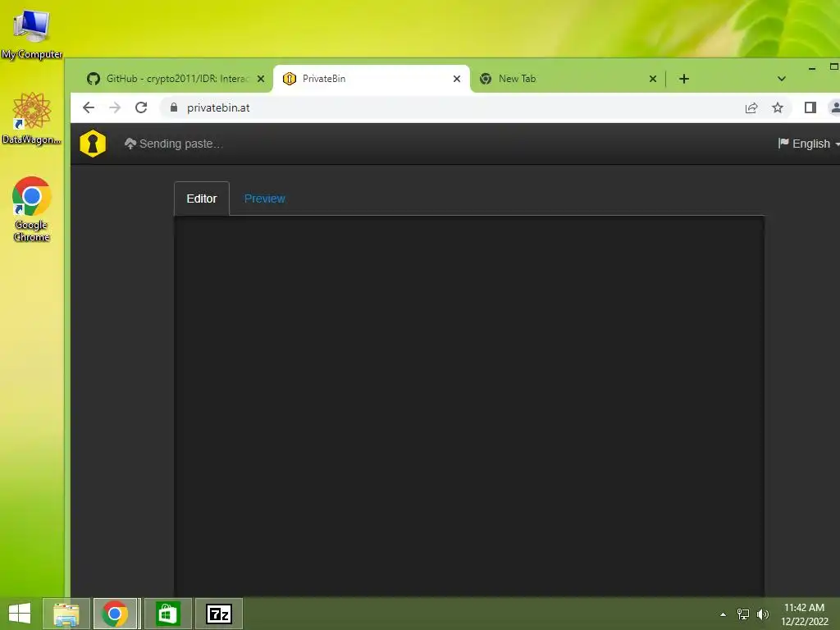Image resolution: width=840 pixels, height=630 pixels.
Task: Open the volume speaker tray icon
Action: point(763,614)
